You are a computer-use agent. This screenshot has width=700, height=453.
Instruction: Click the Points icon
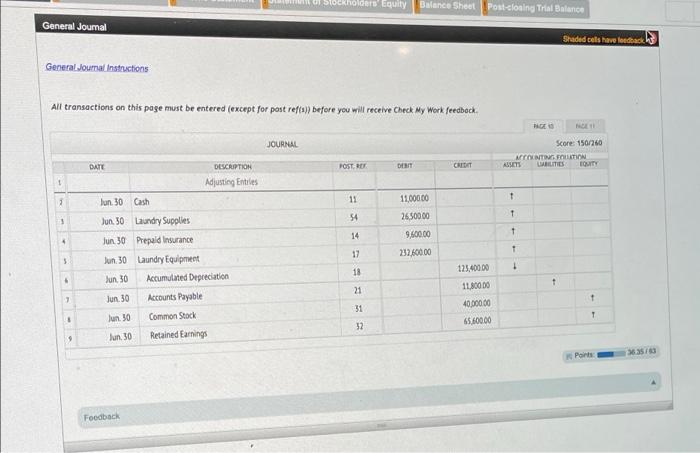click(x=569, y=356)
